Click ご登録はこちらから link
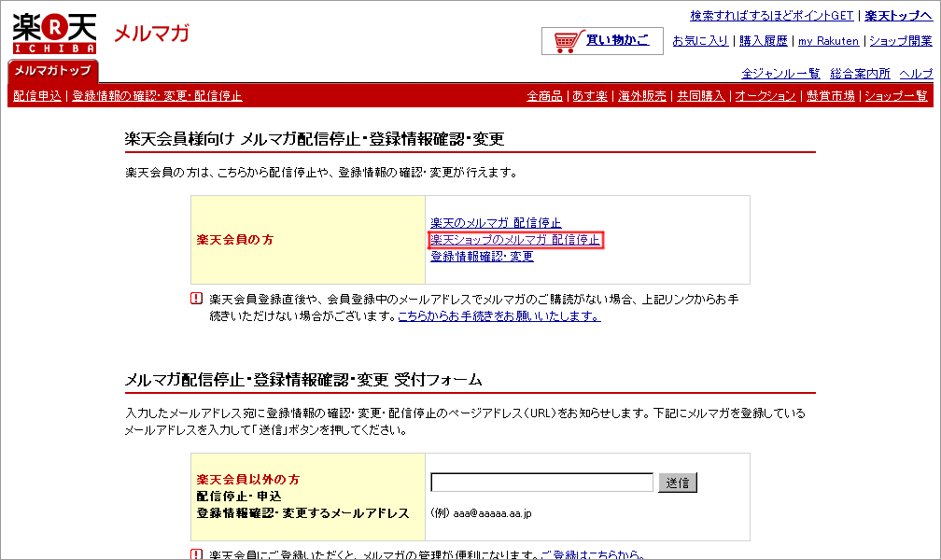 592,554
